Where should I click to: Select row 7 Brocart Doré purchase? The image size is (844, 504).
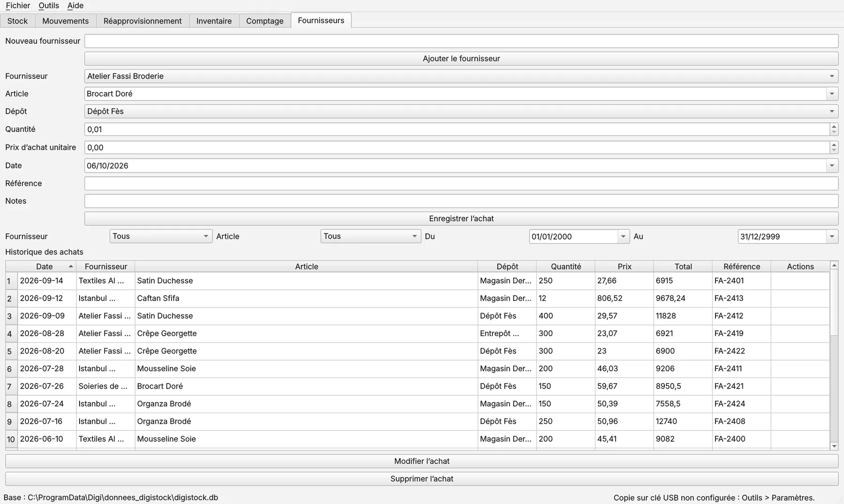(417, 386)
